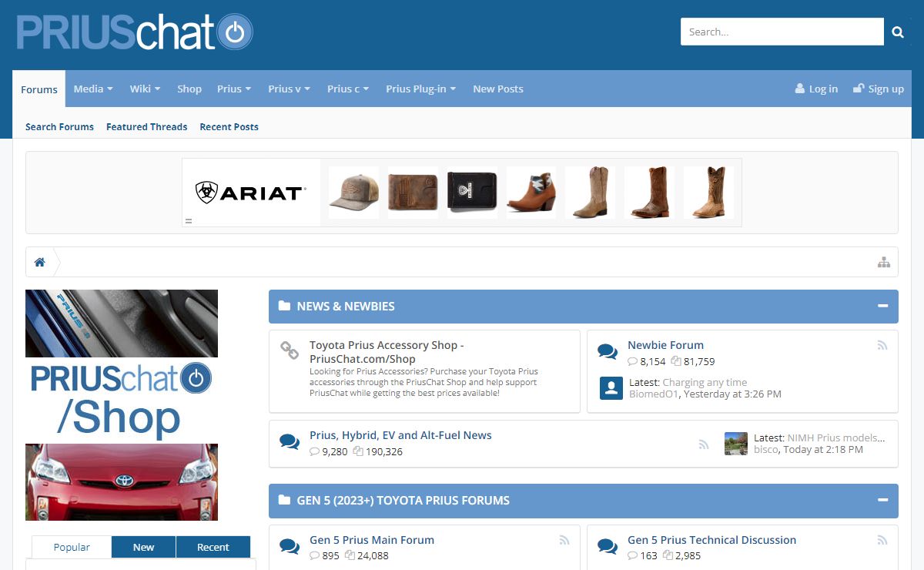Click the black Ariat wallet in ad

[x=472, y=193]
